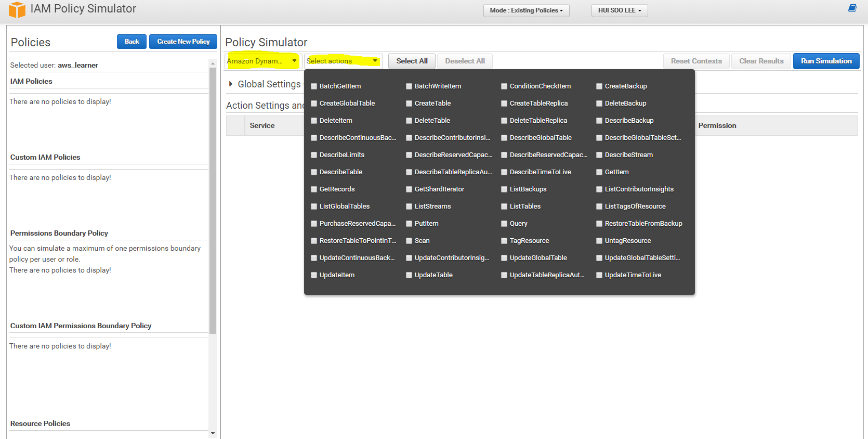Select the ListGlobalTables checkbox
868x439 pixels.
(x=314, y=206)
